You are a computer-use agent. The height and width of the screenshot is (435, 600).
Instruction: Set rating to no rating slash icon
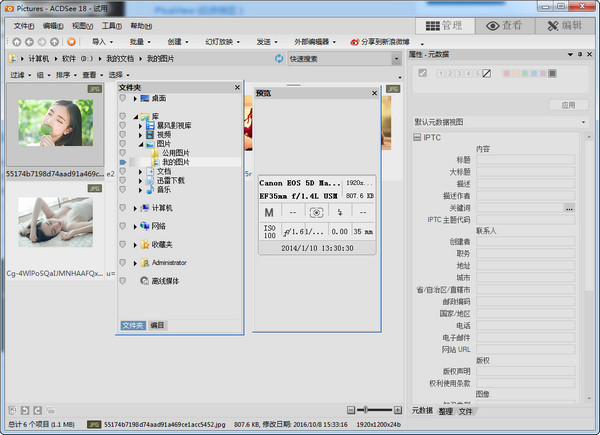pos(486,73)
